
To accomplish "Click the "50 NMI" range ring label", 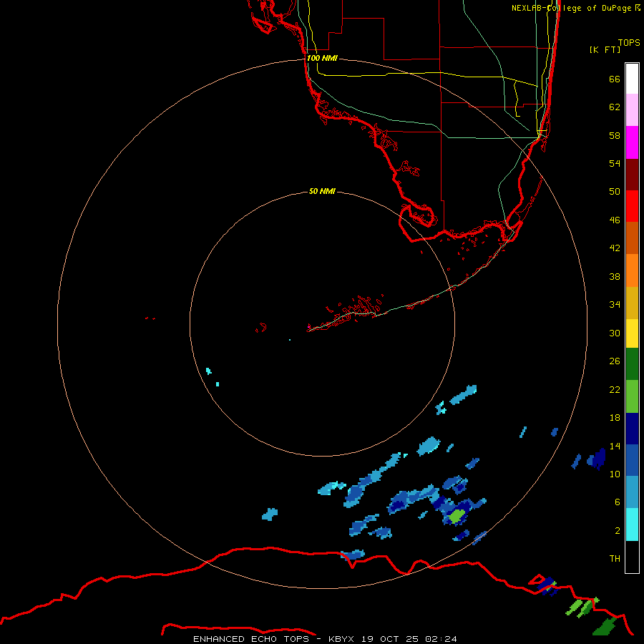I will click(322, 191).
